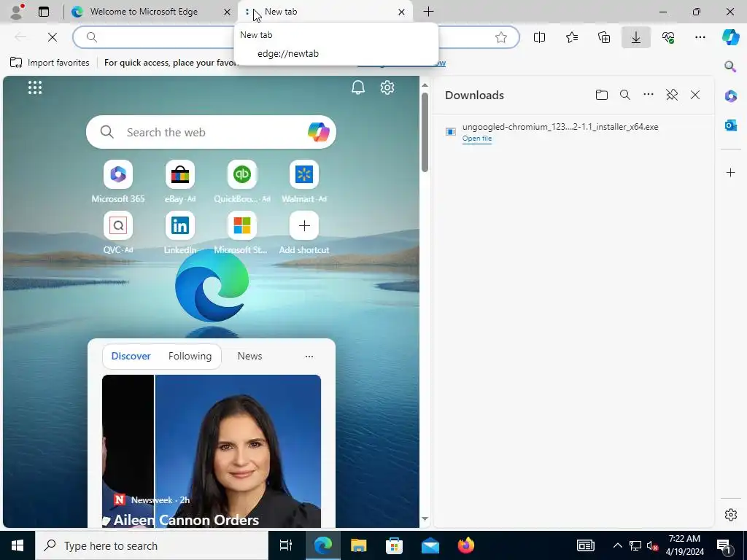Viewport: 747px width, 560px height.
Task: Click the page scrollbar down arrow
Action: point(425,518)
